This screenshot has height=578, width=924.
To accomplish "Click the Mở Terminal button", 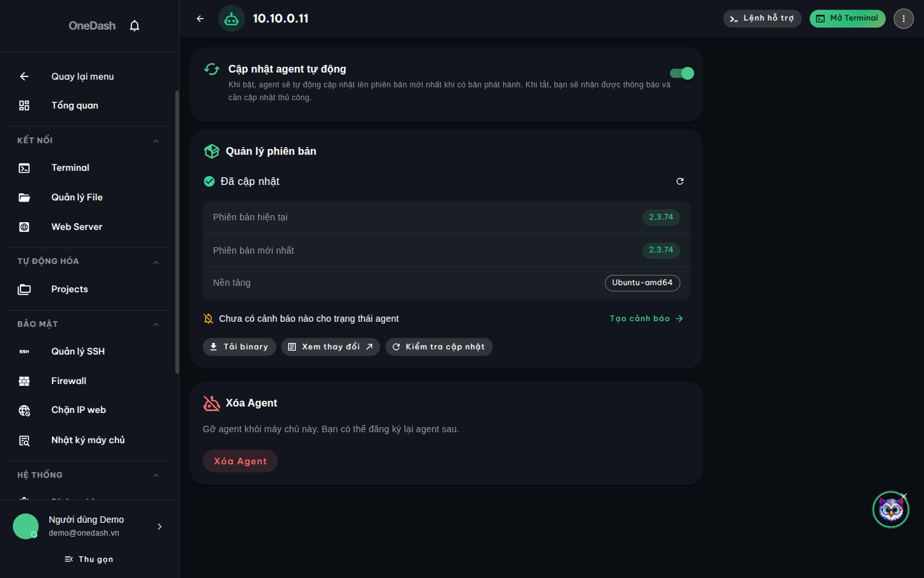I will [847, 19].
